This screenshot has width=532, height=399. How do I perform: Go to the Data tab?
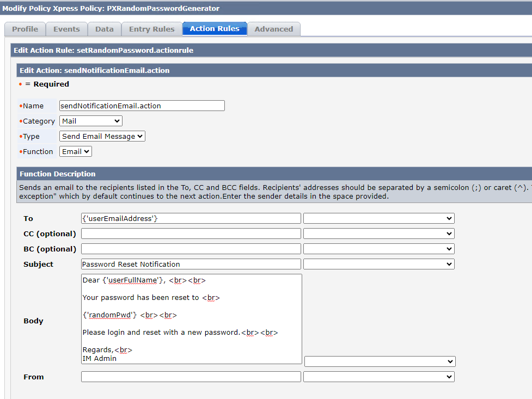pos(105,29)
